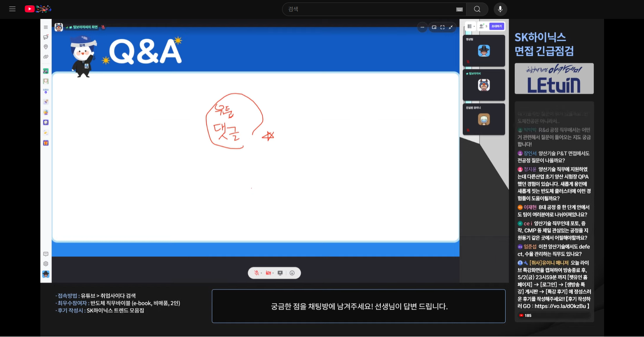Select the 영상팀 participant tile

point(484,51)
